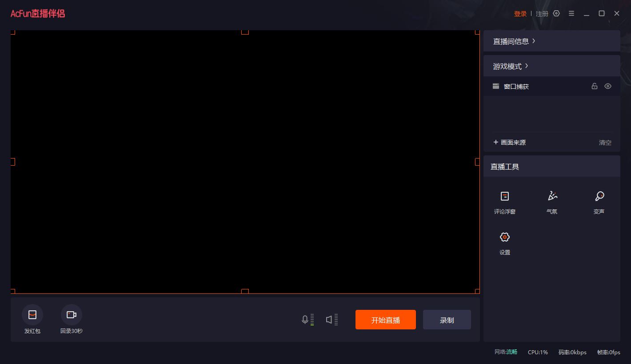The height and width of the screenshot is (364, 631).
Task: Open the 画面来源 add-source menu
Action: click(509, 142)
